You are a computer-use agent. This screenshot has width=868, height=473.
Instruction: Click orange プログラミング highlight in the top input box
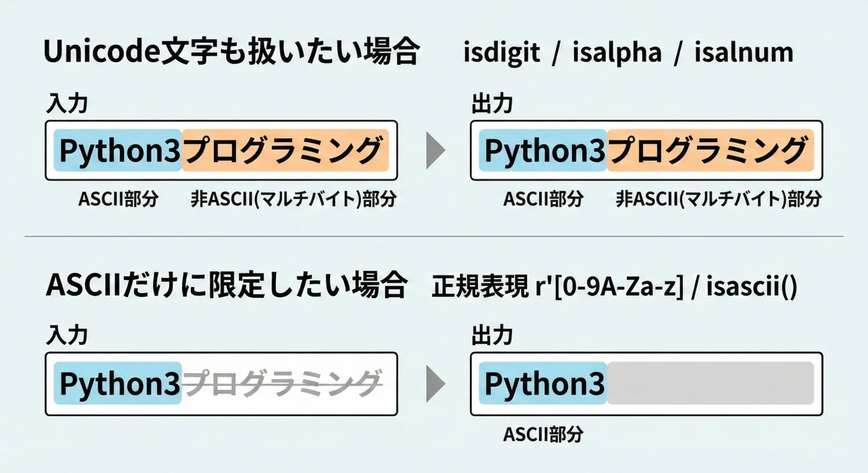(285, 150)
